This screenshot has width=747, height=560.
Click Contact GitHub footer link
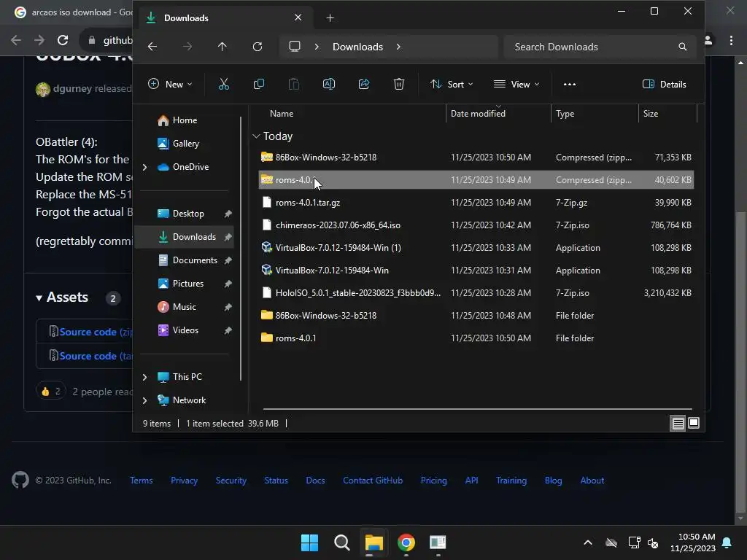373,480
